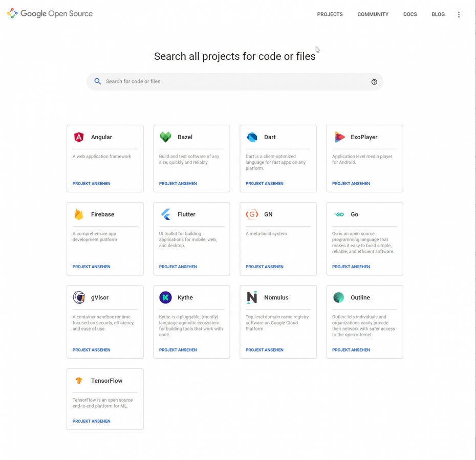Image resolution: width=476 pixels, height=460 pixels.
Task: Click the ExoPlayer play logo
Action: [339, 137]
